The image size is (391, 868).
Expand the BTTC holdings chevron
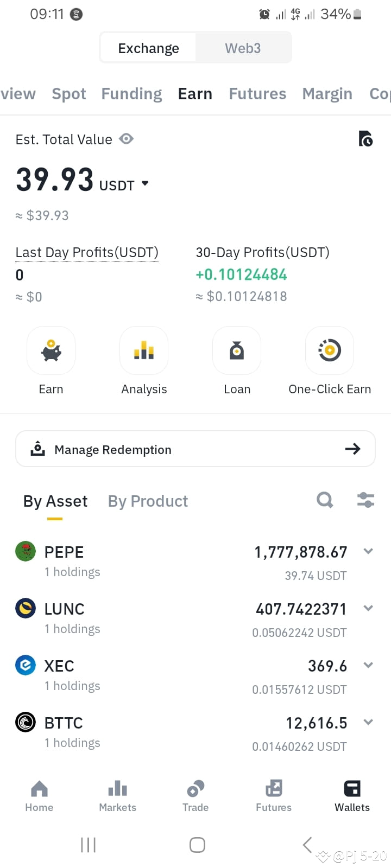[x=368, y=722]
